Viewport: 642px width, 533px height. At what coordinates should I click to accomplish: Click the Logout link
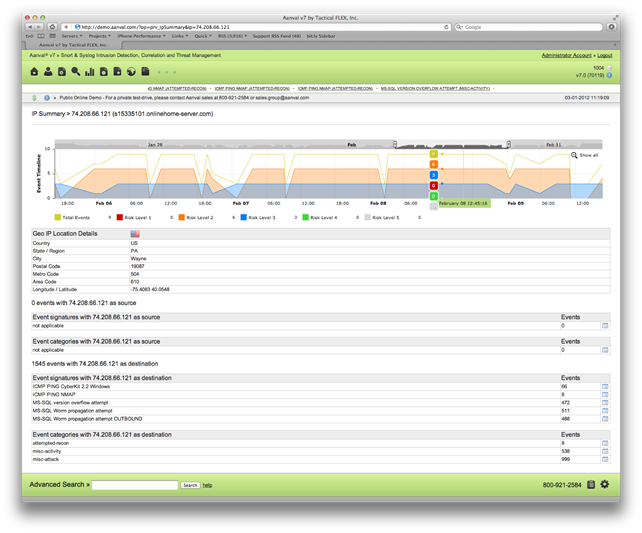[600, 56]
